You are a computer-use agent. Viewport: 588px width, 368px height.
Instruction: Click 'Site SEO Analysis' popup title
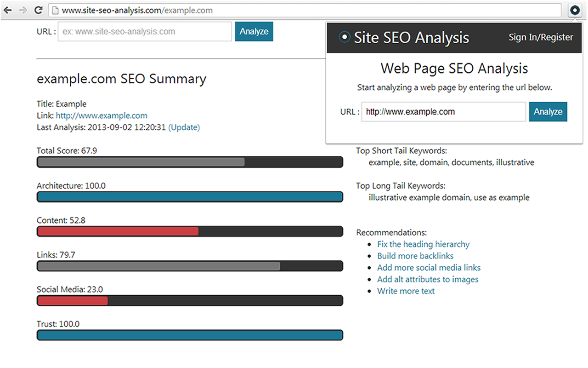[412, 38]
